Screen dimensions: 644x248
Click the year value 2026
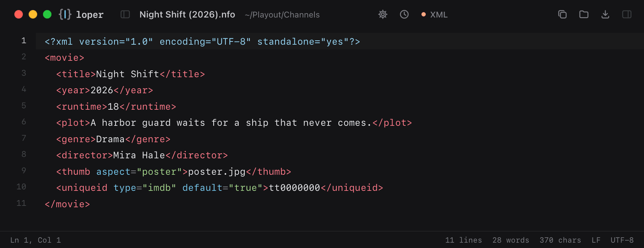(102, 90)
